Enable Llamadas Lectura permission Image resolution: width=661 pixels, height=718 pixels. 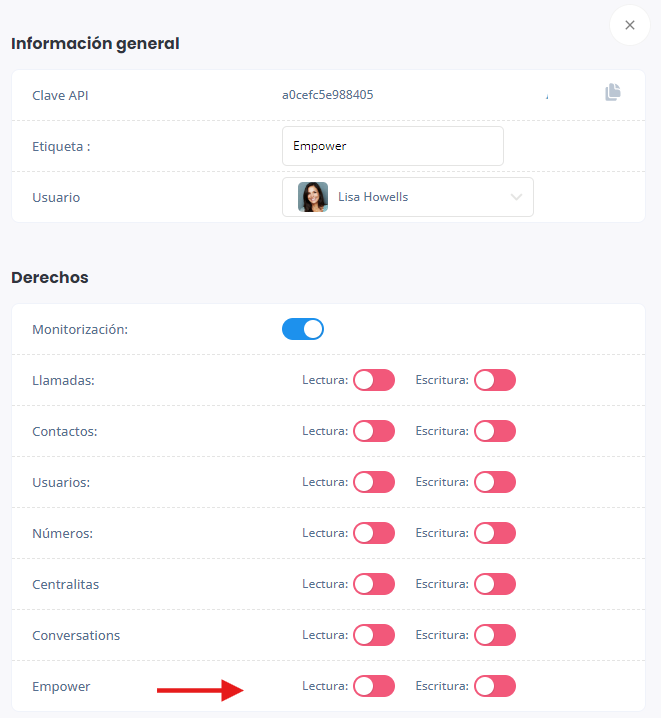pyautogui.click(x=374, y=380)
